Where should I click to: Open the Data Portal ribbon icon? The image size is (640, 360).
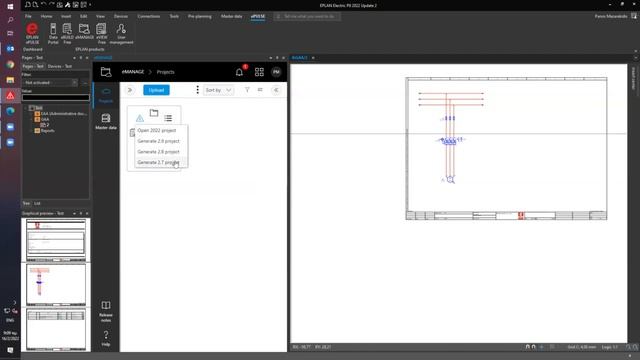point(53,33)
